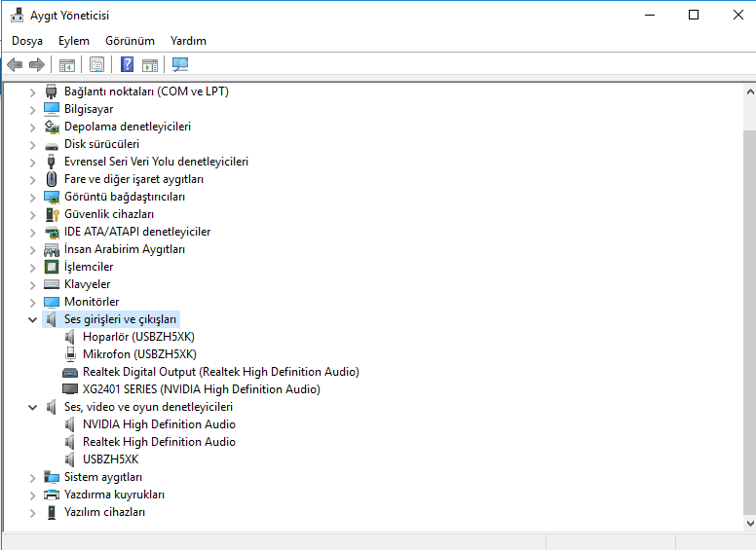The image size is (756, 550).
Task: Click the COM and LPT ports icon
Action: coord(51,92)
